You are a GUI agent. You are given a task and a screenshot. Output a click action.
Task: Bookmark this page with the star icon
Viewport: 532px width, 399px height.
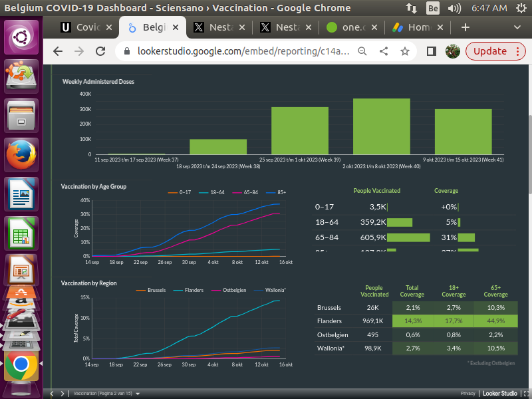405,51
